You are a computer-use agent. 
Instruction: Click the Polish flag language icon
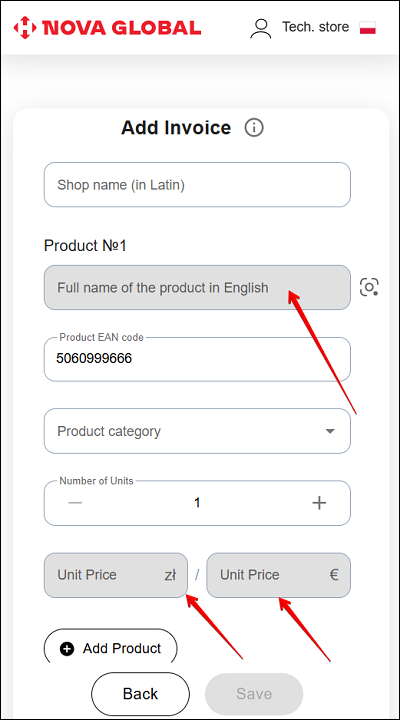[368, 28]
